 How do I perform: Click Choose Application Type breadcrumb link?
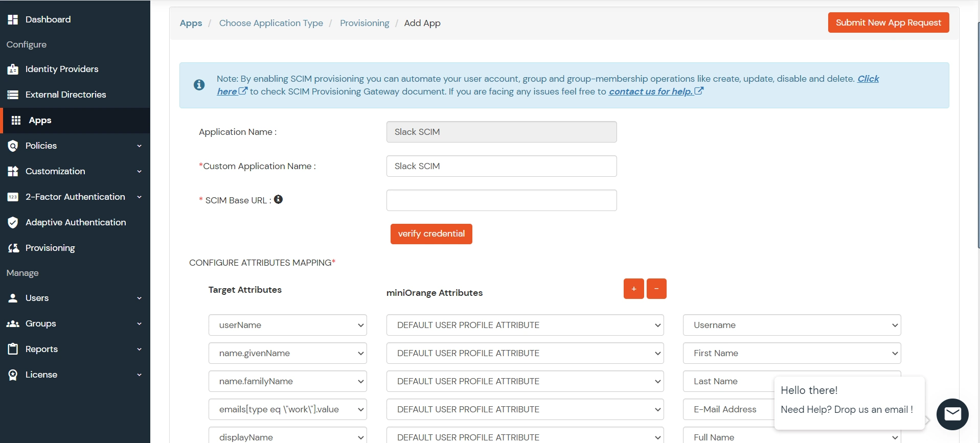271,23
